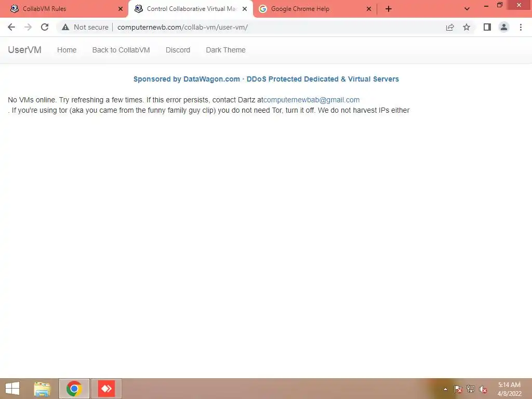Close the Google Chrome Help tab

369,9
